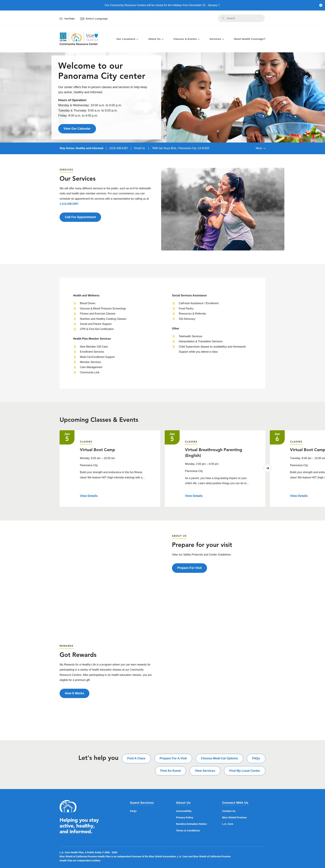Call the (213) 438-5497 phone link
The width and height of the screenshot is (325, 868).
click(x=118, y=148)
